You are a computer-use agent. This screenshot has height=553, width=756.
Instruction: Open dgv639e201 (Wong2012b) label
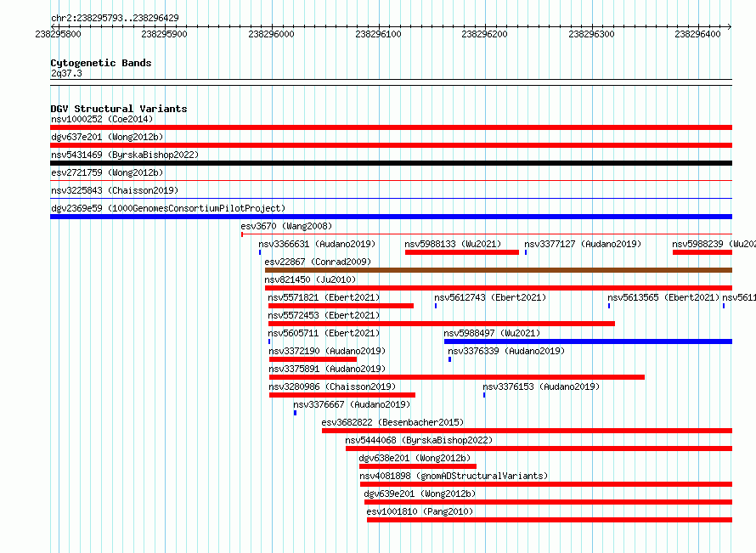click(x=420, y=494)
